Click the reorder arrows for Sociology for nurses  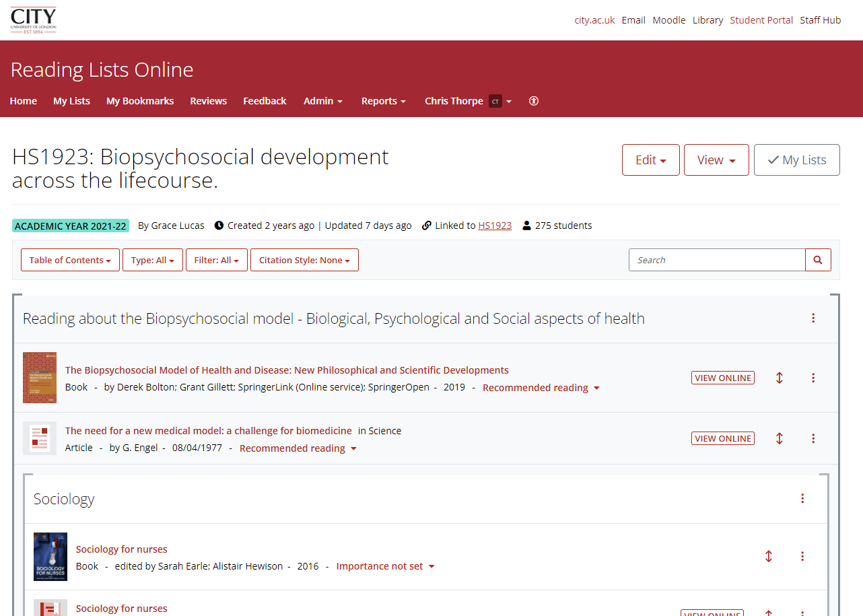point(768,557)
